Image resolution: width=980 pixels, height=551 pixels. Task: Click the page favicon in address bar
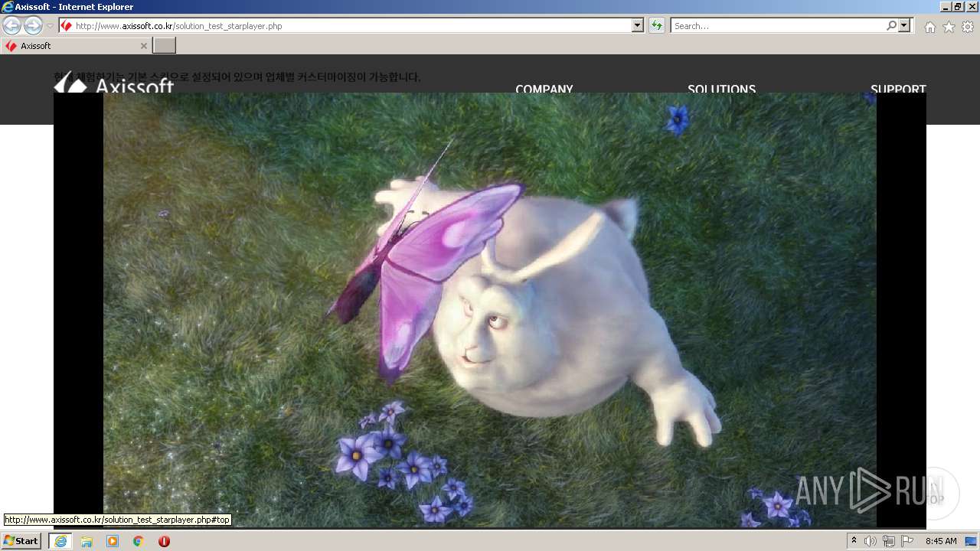pyautogui.click(x=67, y=26)
